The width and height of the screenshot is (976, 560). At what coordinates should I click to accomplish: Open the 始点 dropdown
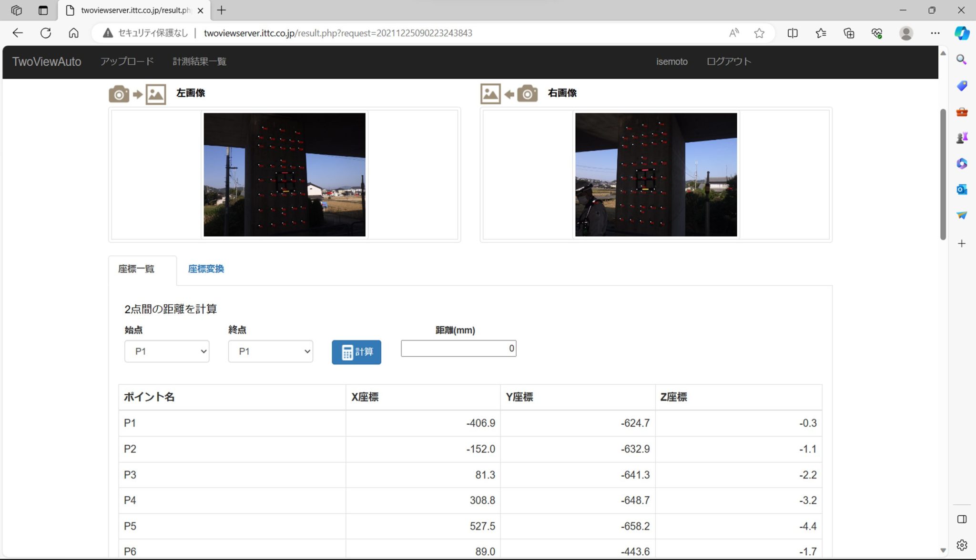(167, 351)
